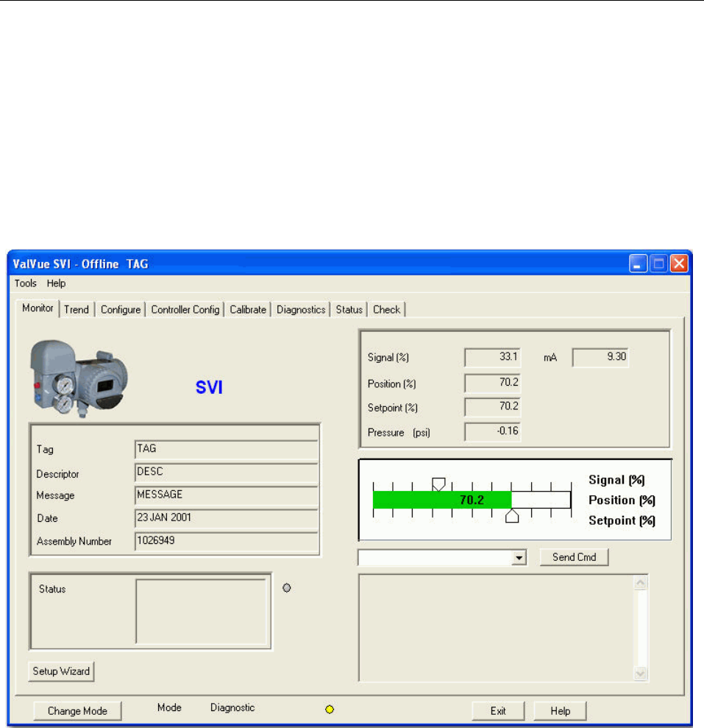Switch to the Monitor tab

pyautogui.click(x=38, y=308)
